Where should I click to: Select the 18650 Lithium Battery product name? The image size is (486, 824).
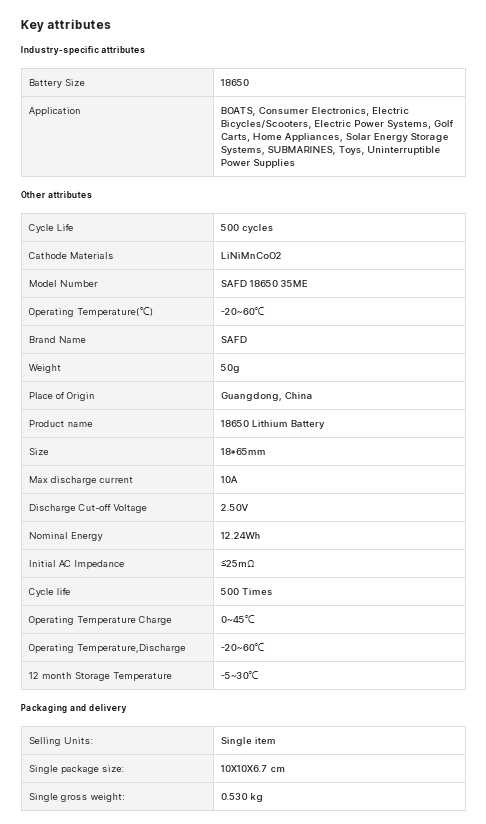coord(272,424)
